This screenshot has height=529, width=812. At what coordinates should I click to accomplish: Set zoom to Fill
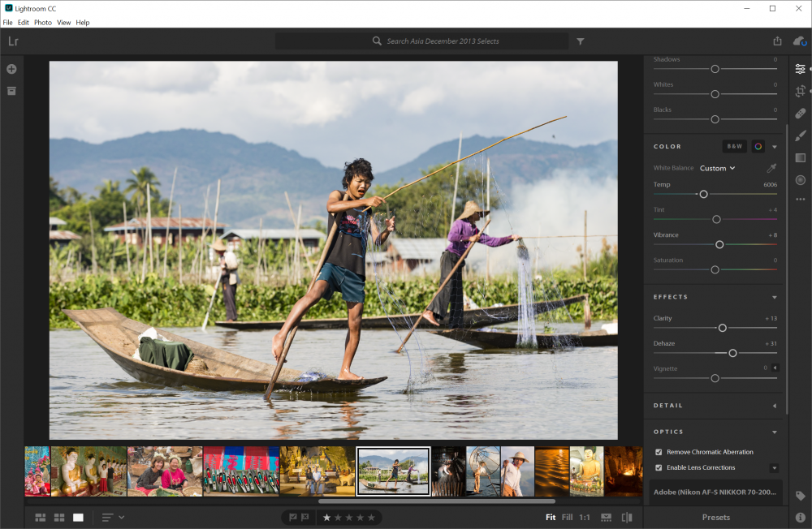click(x=568, y=517)
